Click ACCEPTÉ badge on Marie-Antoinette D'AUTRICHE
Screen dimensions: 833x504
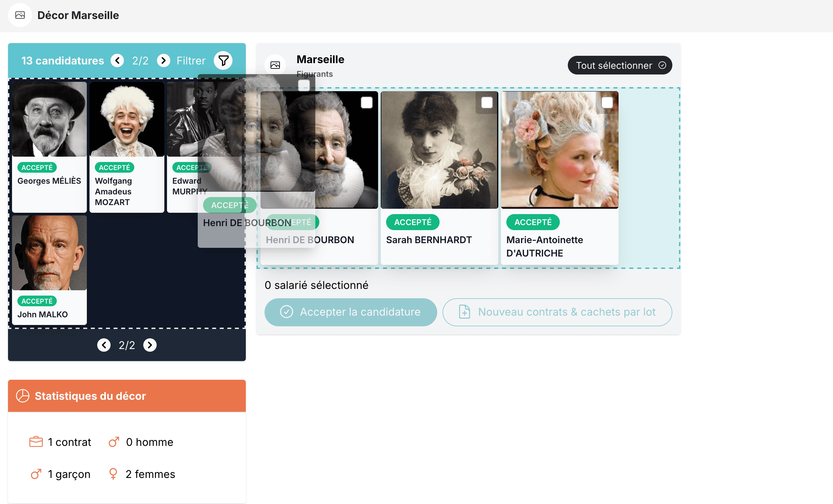pyautogui.click(x=533, y=222)
